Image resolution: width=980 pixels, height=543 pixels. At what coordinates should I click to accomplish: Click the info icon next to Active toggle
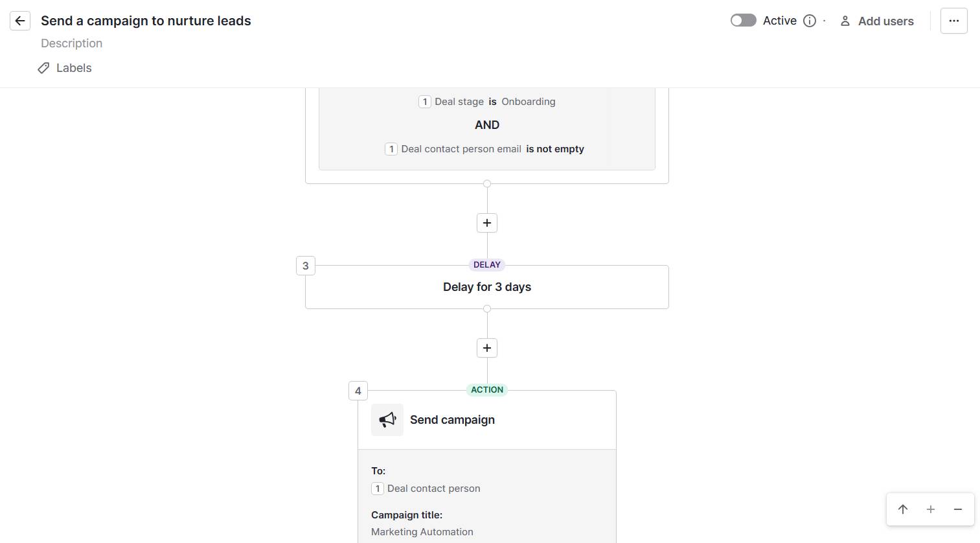(x=809, y=21)
